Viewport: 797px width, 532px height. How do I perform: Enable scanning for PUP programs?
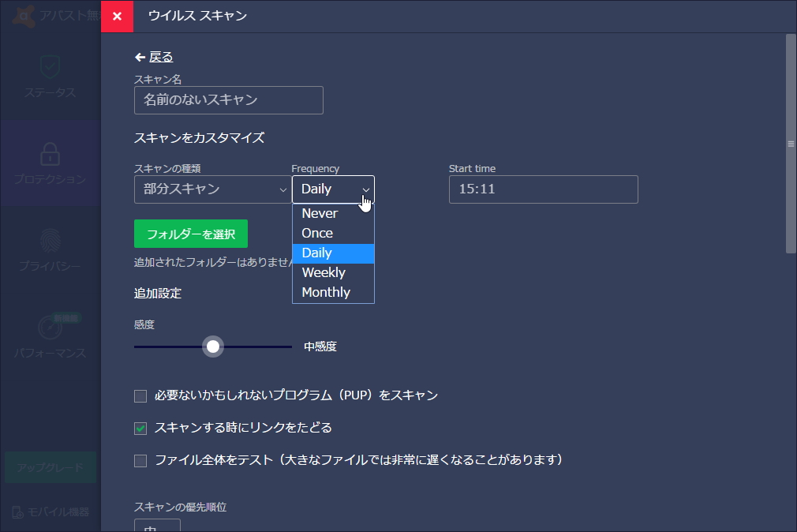click(x=140, y=395)
